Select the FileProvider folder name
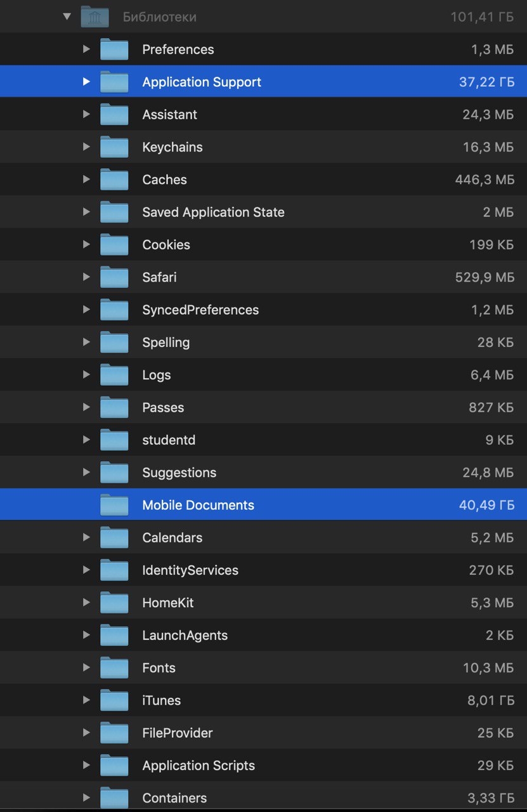 click(178, 733)
